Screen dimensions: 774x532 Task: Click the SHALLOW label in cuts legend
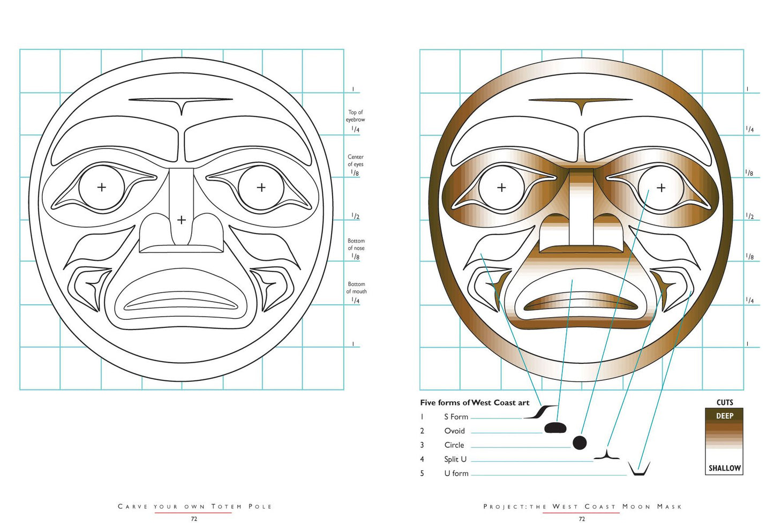coord(725,468)
